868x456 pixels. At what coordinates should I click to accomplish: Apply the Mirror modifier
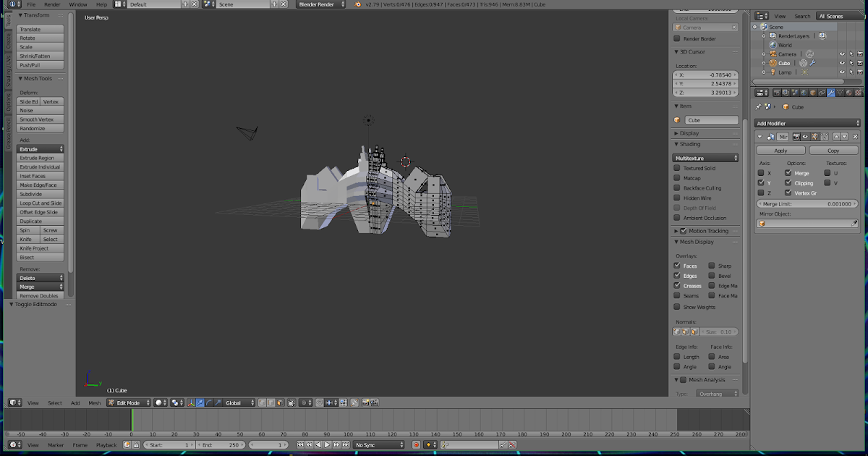[x=780, y=151]
